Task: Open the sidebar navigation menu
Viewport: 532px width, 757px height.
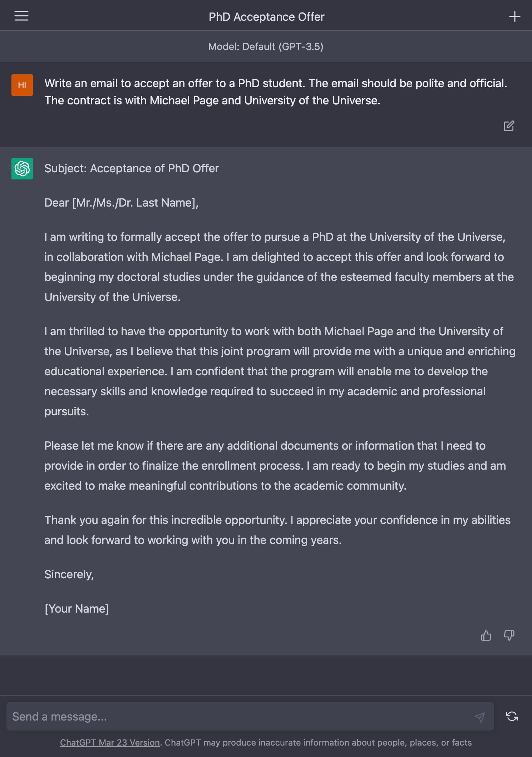Action: pos(21,16)
